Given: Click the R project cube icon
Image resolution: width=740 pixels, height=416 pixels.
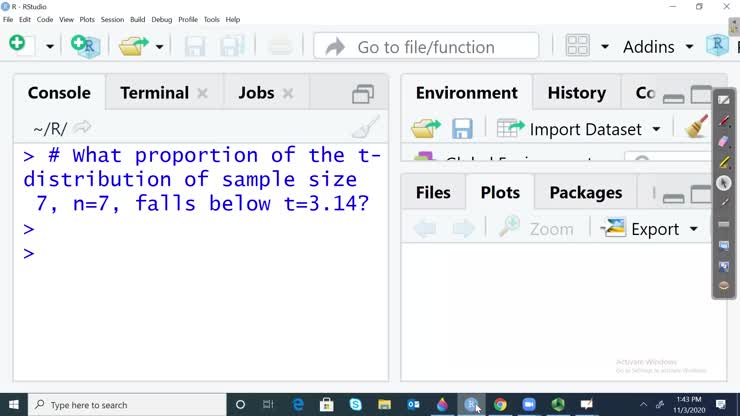Looking at the screenshot, I should (x=717, y=45).
